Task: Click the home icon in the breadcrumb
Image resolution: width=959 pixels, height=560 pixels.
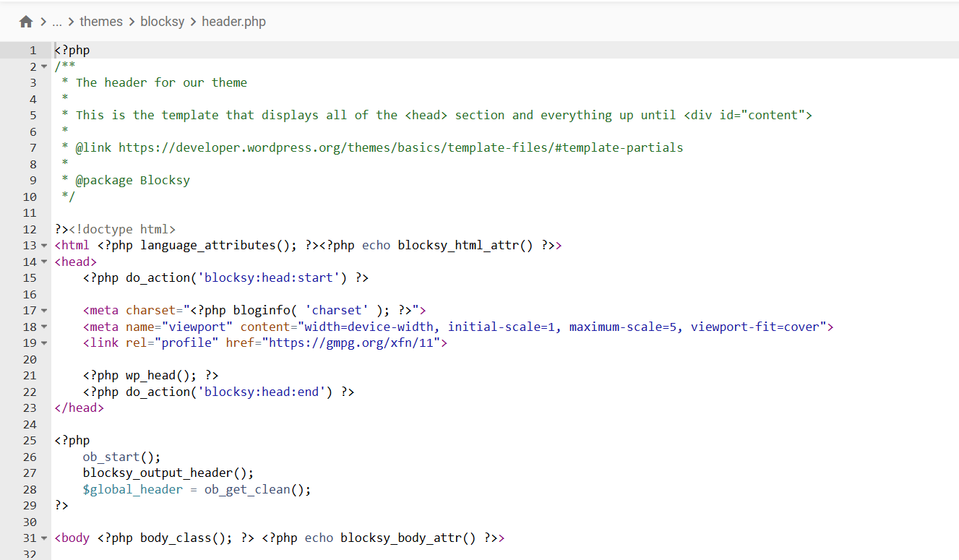Action: (26, 22)
